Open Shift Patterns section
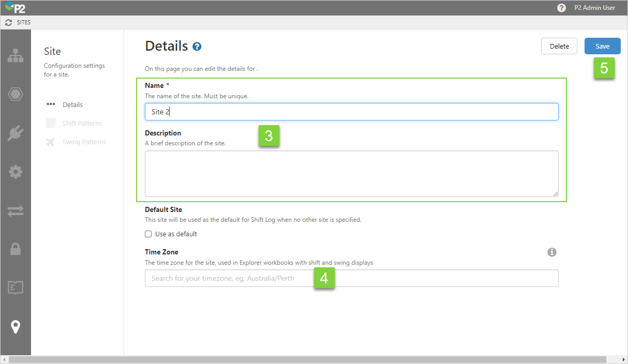This screenshot has width=628, height=364. (82, 123)
